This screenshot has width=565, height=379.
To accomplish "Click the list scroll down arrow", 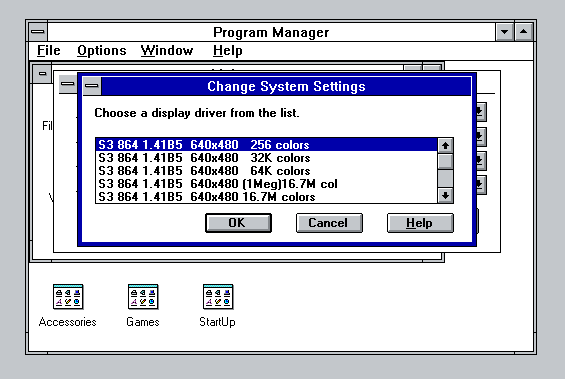I will pos(445,196).
